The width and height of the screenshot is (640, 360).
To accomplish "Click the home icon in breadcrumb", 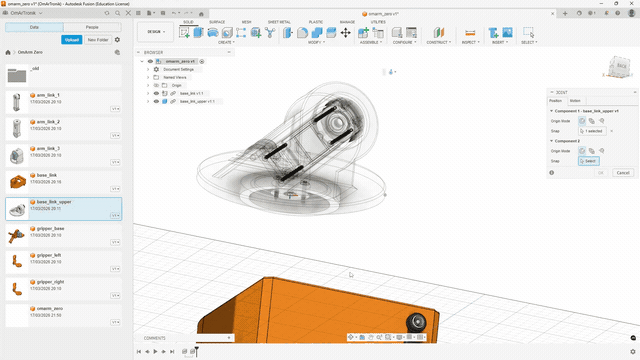I will click(x=8, y=52).
